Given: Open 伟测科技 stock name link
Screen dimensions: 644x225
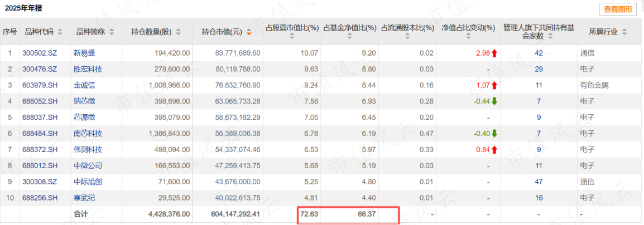Looking at the screenshot, I should pyautogui.click(x=88, y=150).
